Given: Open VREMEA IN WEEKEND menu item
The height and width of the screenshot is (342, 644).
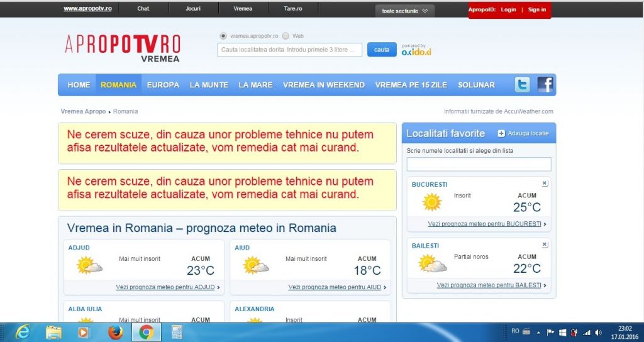Looking at the screenshot, I should tap(324, 85).
